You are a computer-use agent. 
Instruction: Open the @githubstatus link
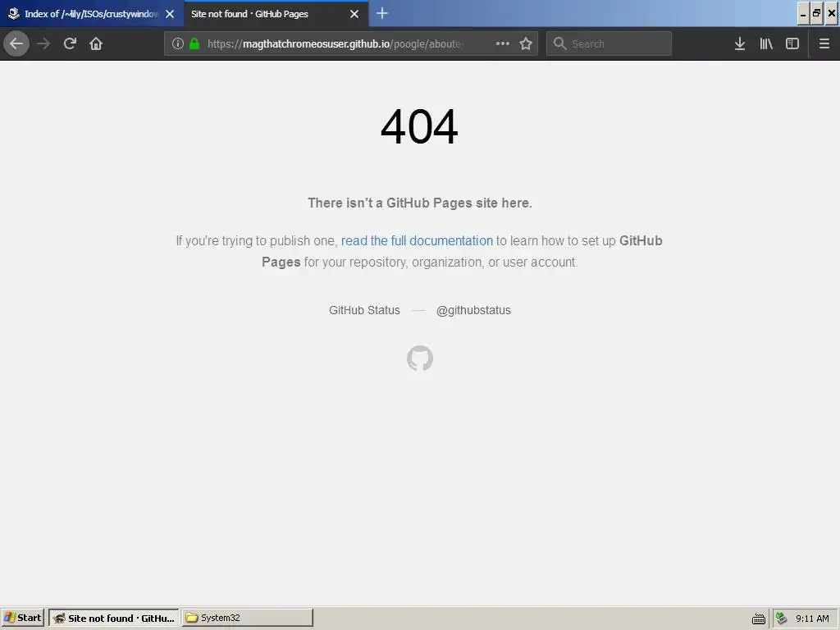pos(473,310)
